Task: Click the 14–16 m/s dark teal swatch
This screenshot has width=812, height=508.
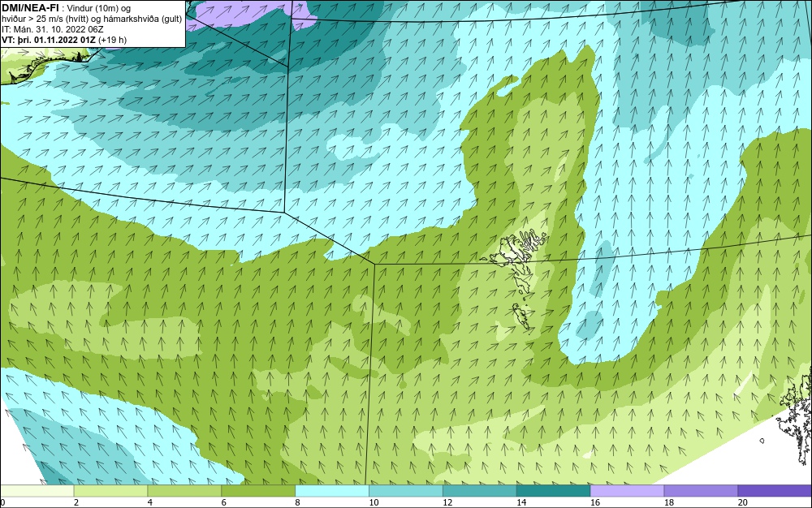Action: pos(553,491)
